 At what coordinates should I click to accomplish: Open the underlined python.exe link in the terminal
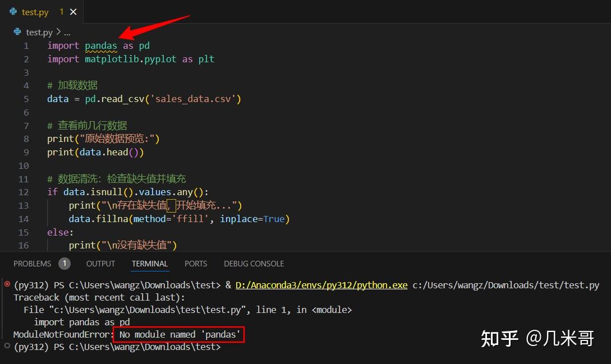[321, 285]
